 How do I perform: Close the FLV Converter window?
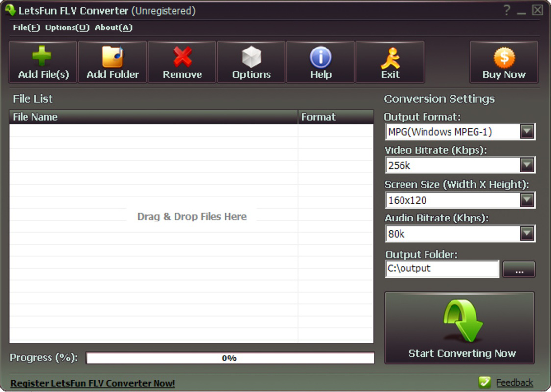(x=537, y=10)
